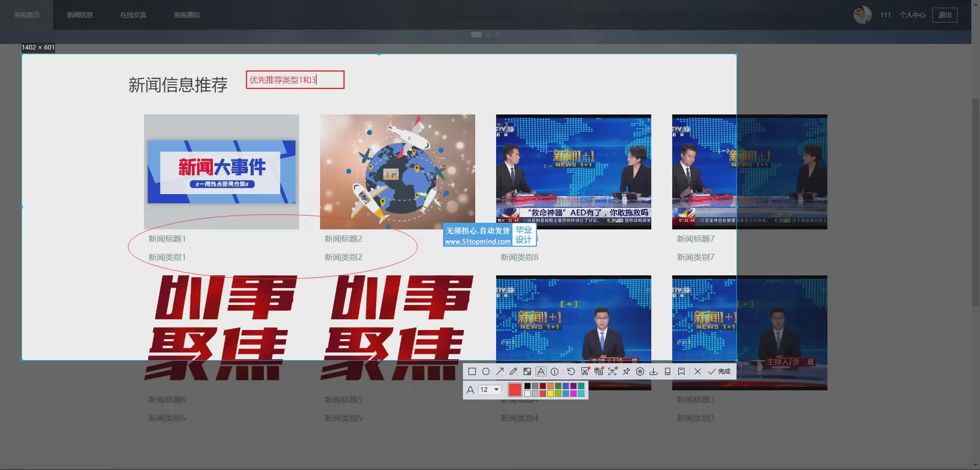This screenshot has height=470, width=980.
Task: Open the globe and airplanes news thumbnail
Action: (x=398, y=172)
